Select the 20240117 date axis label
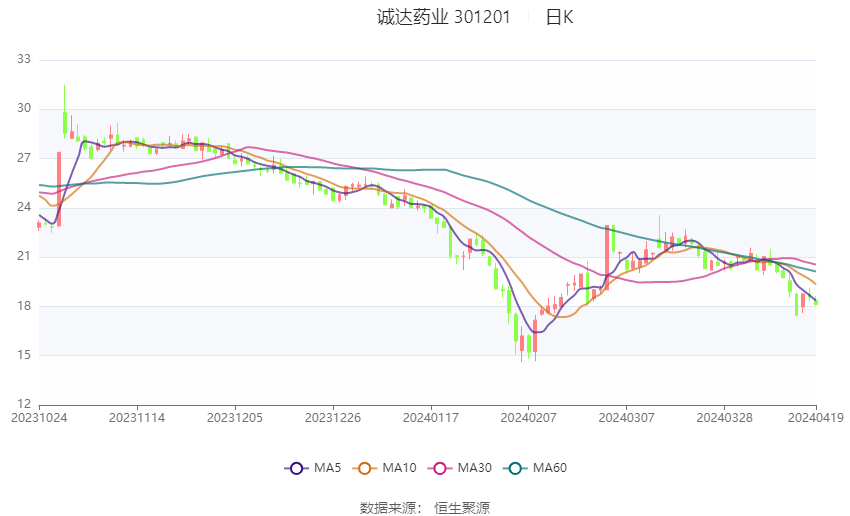The width and height of the screenshot is (850, 516). [430, 417]
